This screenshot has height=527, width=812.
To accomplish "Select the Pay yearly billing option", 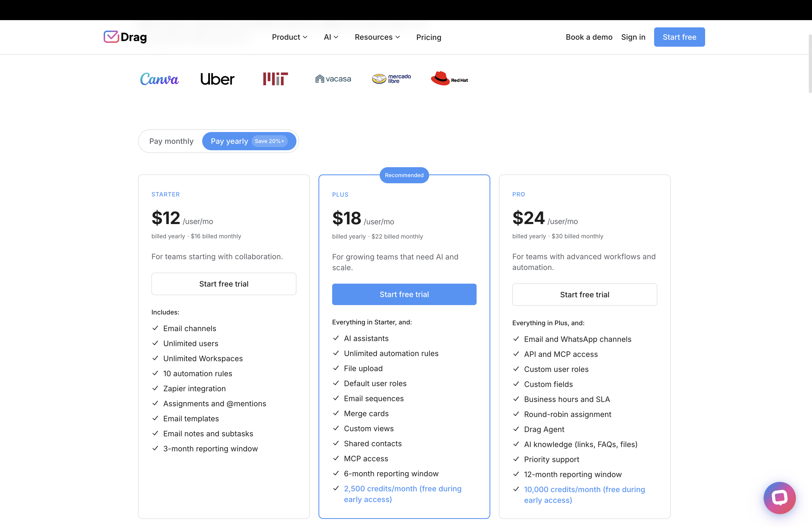I will (249, 141).
